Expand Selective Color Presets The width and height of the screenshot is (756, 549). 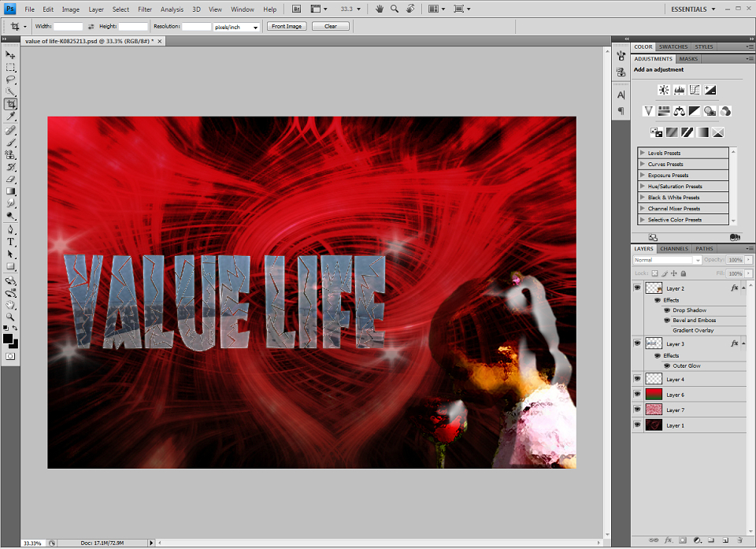[643, 219]
